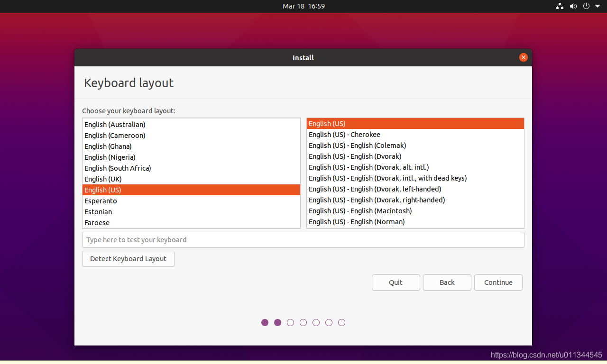Select English (US) - Cherokee variant
This screenshot has width=607, height=364.
(415, 135)
